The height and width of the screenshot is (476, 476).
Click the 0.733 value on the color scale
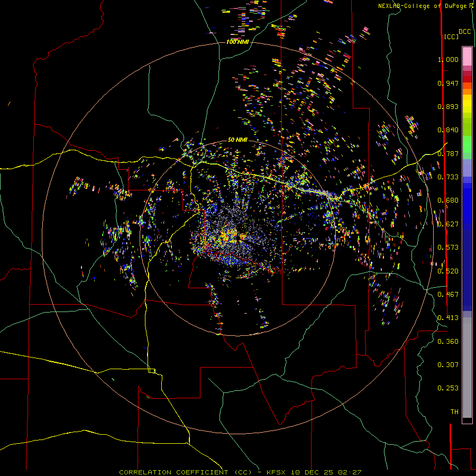point(448,177)
